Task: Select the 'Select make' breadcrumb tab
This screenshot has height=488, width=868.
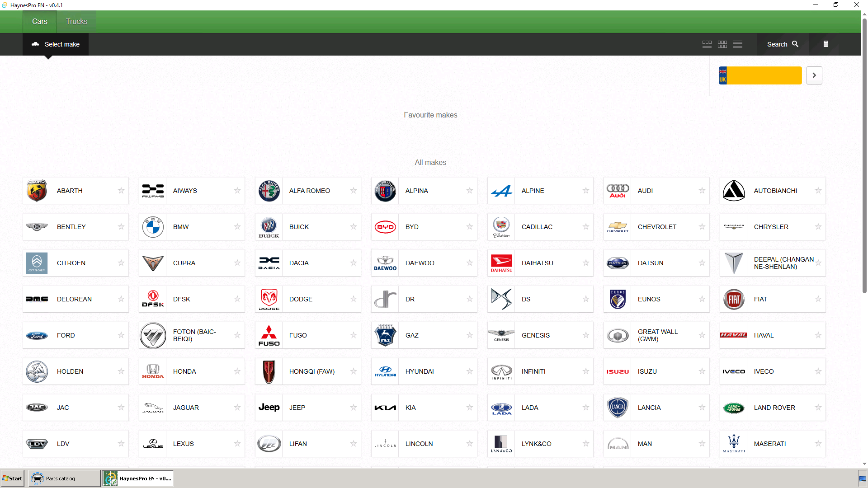Action: pos(56,44)
